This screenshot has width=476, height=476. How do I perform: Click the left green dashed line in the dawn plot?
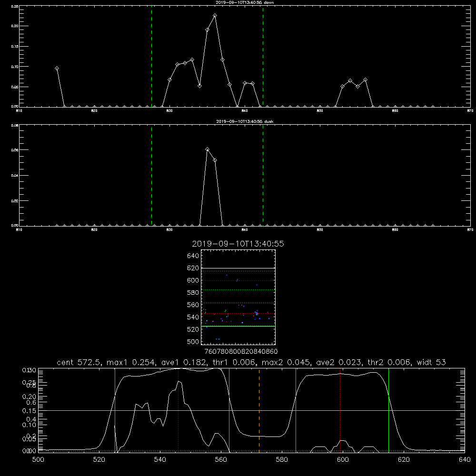point(151,56)
